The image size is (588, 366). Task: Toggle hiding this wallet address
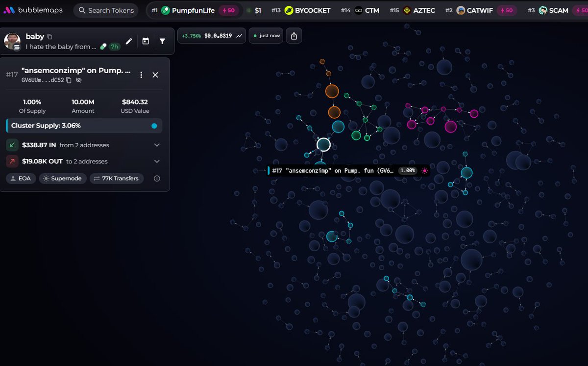(x=79, y=80)
